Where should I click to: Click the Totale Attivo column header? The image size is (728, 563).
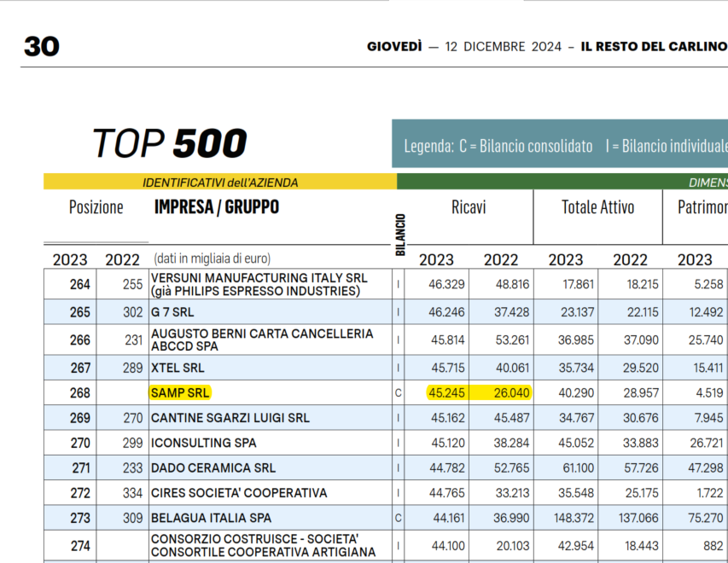pos(598,207)
